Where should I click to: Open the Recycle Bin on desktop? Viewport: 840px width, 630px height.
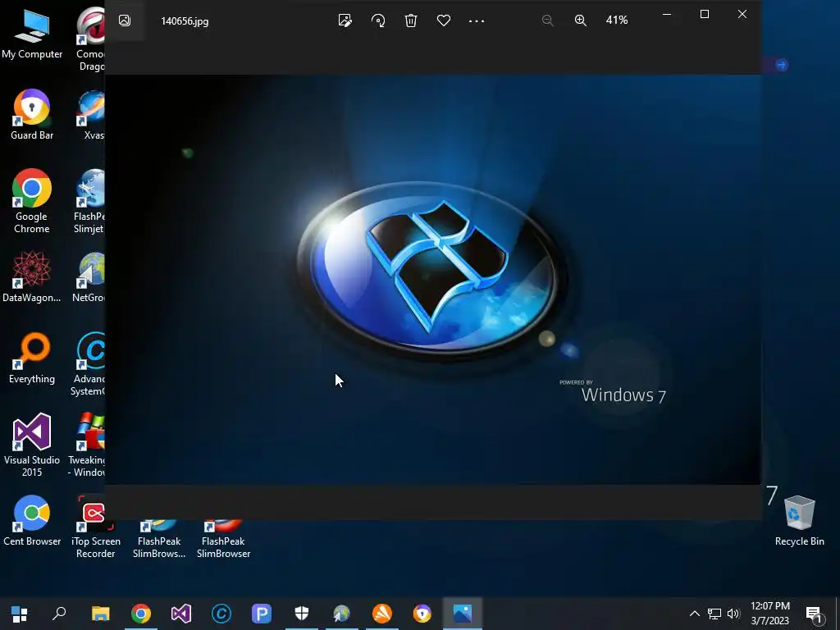pyautogui.click(x=799, y=521)
